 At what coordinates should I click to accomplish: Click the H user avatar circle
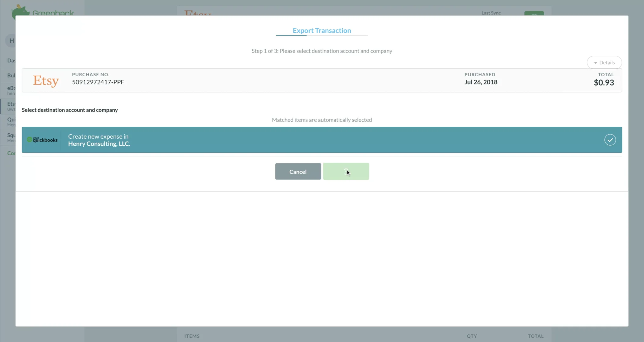tap(11, 41)
